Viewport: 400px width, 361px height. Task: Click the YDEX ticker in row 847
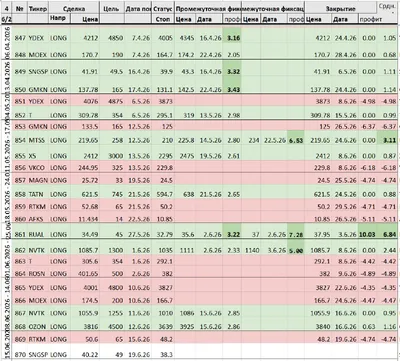pos(36,38)
